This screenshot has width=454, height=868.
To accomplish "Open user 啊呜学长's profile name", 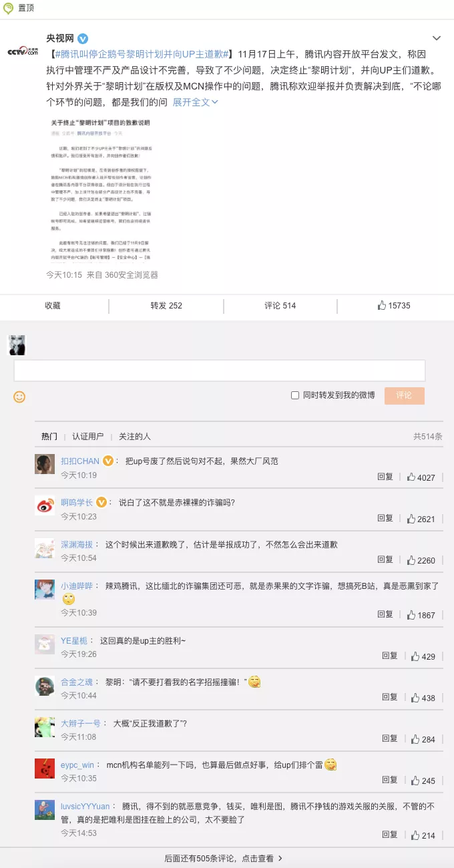I will pos(77,502).
